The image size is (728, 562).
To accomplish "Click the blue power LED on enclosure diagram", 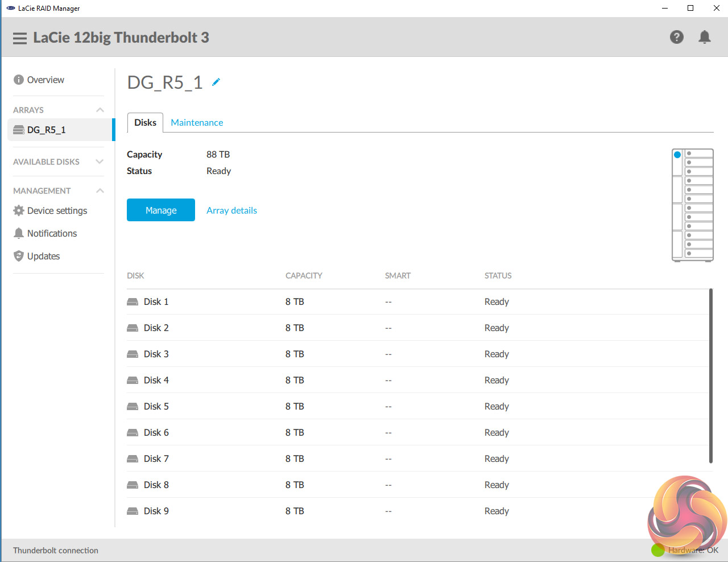I will (677, 155).
